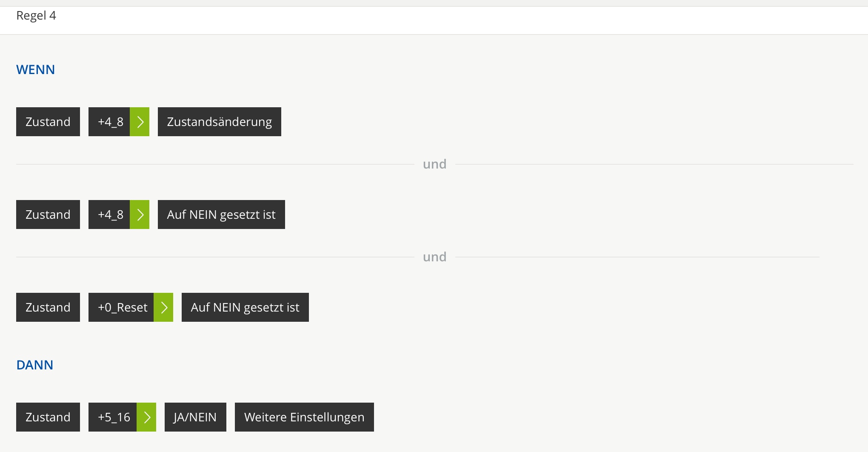Image resolution: width=868 pixels, height=452 pixels.
Task: Select the Zustand type in the first WENN condition
Action: (x=48, y=122)
